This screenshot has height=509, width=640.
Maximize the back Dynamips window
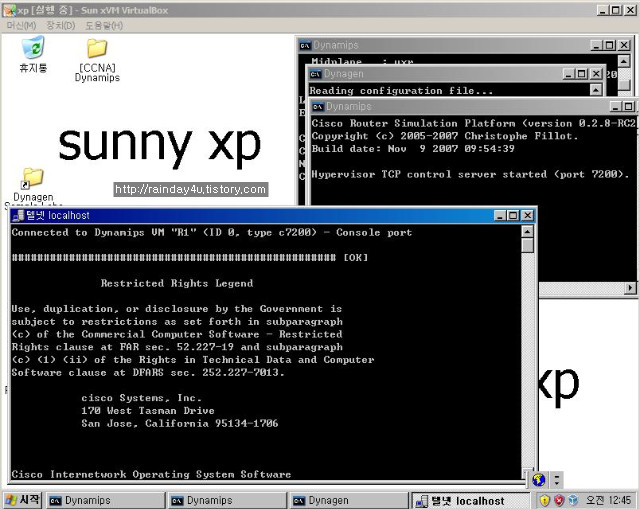(x=609, y=45)
